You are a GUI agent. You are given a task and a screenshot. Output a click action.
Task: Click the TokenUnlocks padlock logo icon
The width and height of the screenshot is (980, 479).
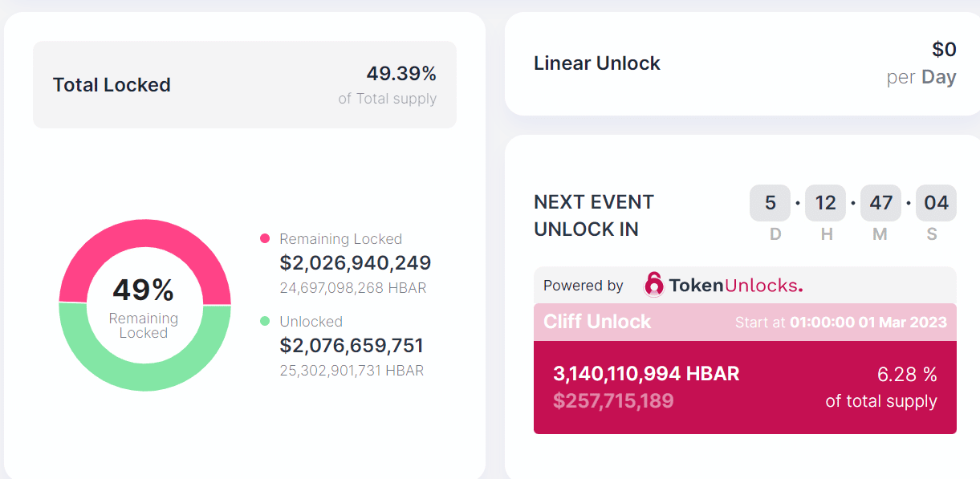654,285
